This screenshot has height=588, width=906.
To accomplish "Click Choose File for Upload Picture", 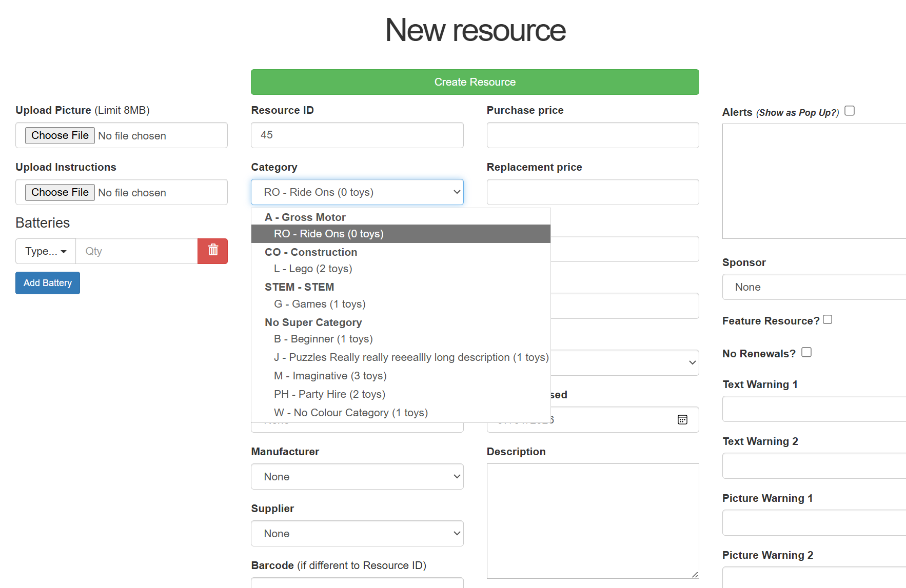I will 60,135.
